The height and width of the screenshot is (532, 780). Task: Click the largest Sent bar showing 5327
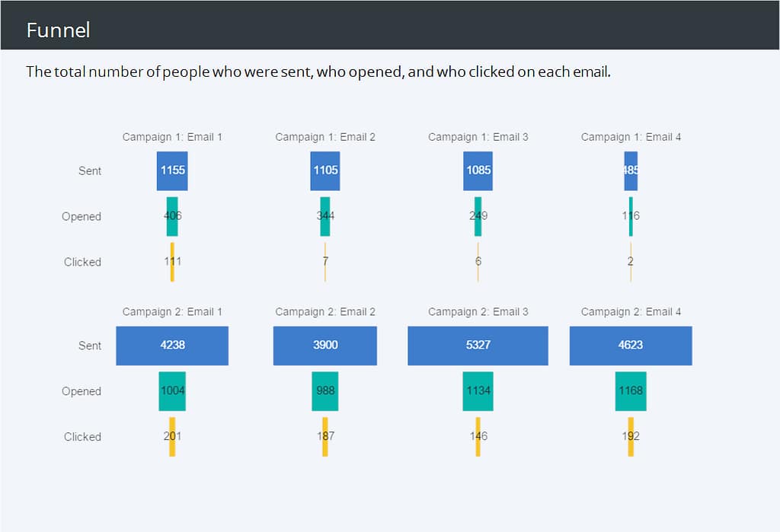tap(478, 346)
